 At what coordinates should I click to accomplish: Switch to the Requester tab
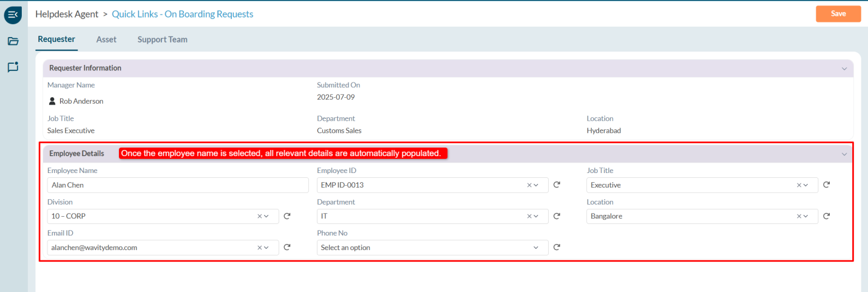coord(56,39)
